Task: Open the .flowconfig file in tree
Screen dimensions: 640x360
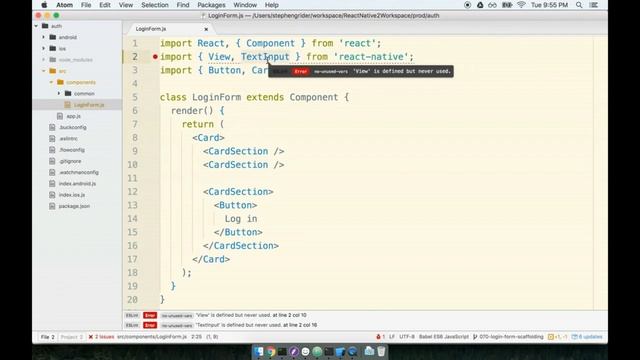Action: (72, 150)
